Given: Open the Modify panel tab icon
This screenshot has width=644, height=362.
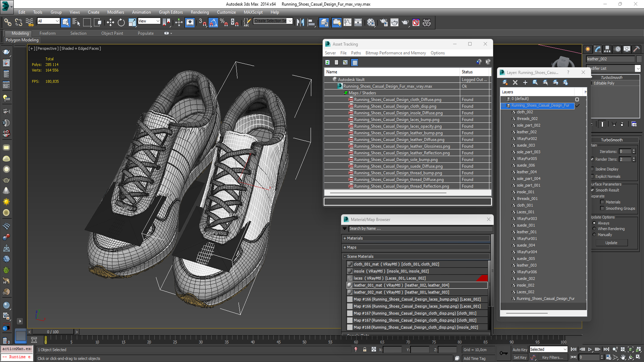Looking at the screenshot, I should (x=598, y=49).
